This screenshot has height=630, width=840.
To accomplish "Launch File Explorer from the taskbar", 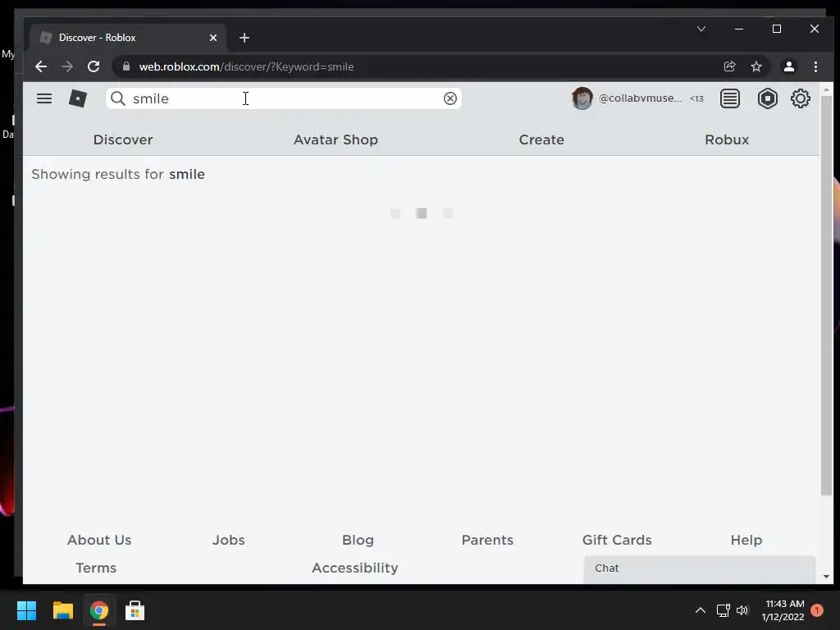I will click(x=62, y=610).
